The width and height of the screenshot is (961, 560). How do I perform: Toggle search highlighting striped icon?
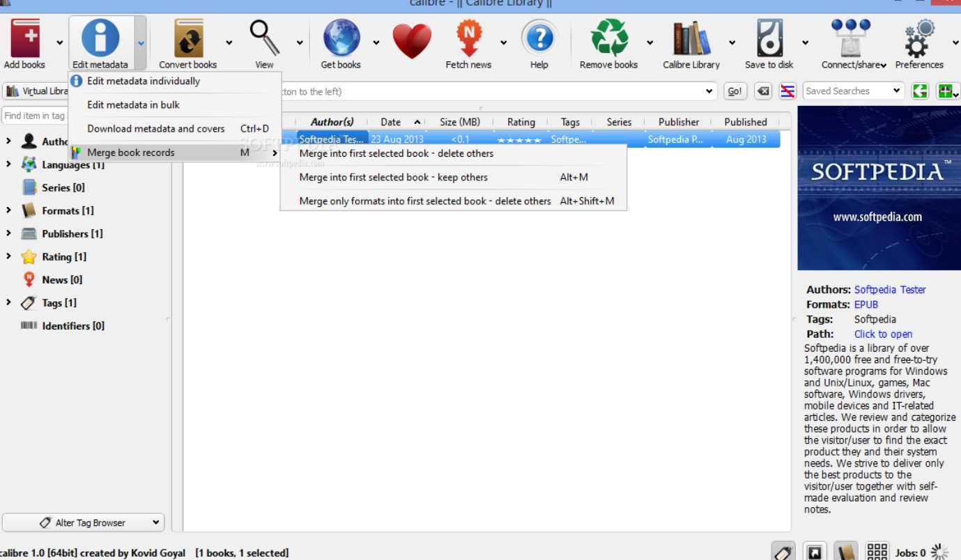[787, 91]
